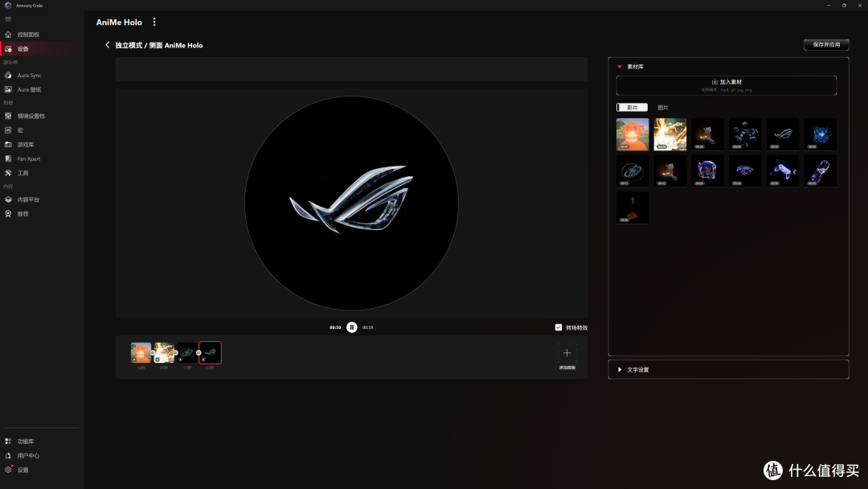
Task: Select the blue helmet video thumbnail
Action: 707,171
